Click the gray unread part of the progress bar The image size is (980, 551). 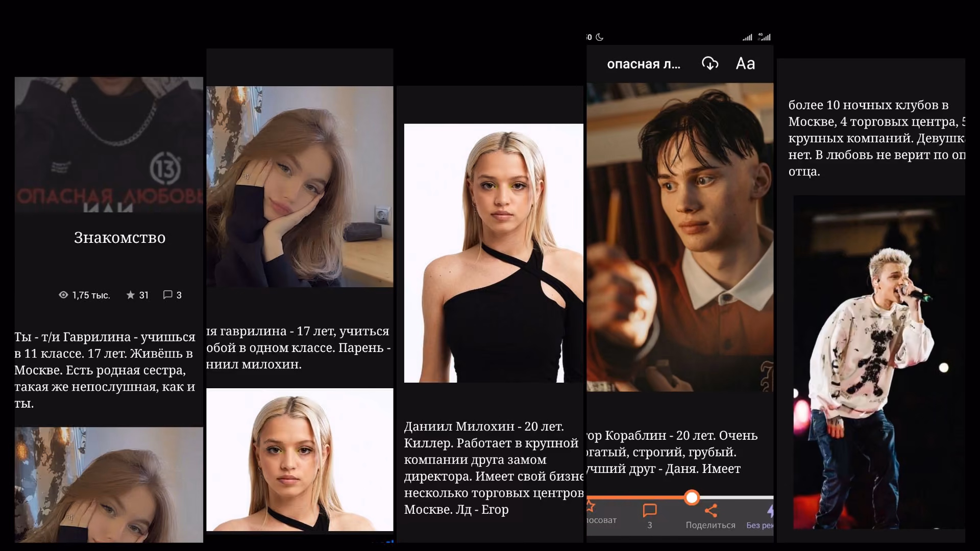click(737, 497)
